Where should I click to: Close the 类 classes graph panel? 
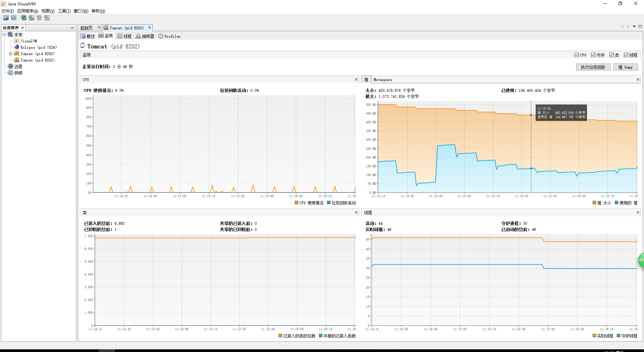(356, 213)
